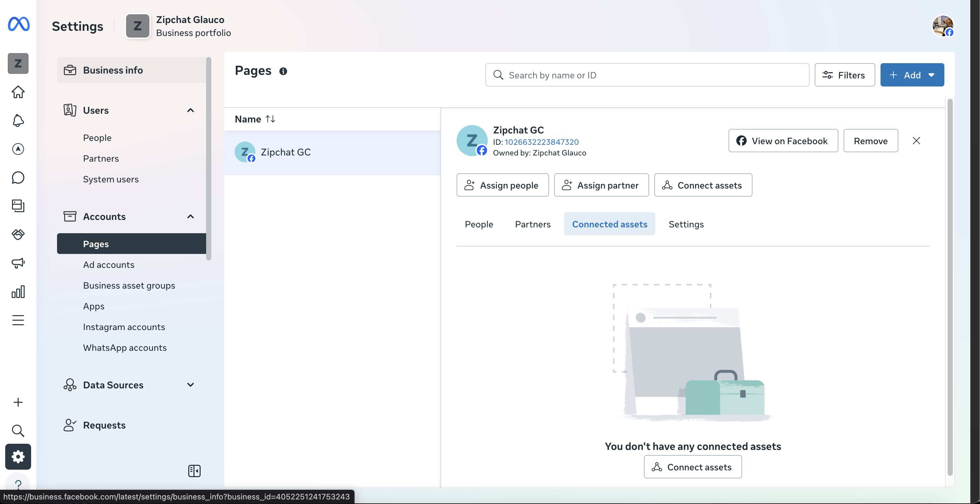Open the Home icon in left rail
This screenshot has height=504, width=980.
tap(18, 92)
